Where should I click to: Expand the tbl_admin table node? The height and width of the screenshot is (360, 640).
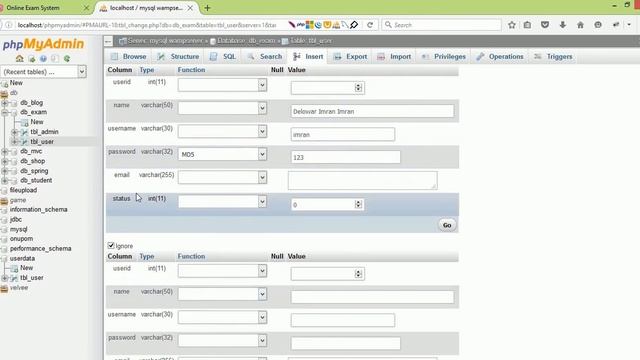click(14, 132)
